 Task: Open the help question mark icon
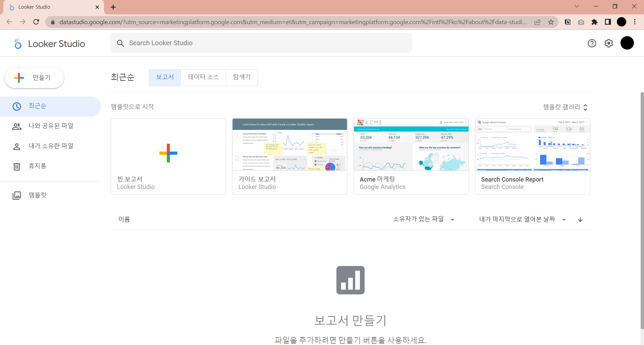click(592, 43)
